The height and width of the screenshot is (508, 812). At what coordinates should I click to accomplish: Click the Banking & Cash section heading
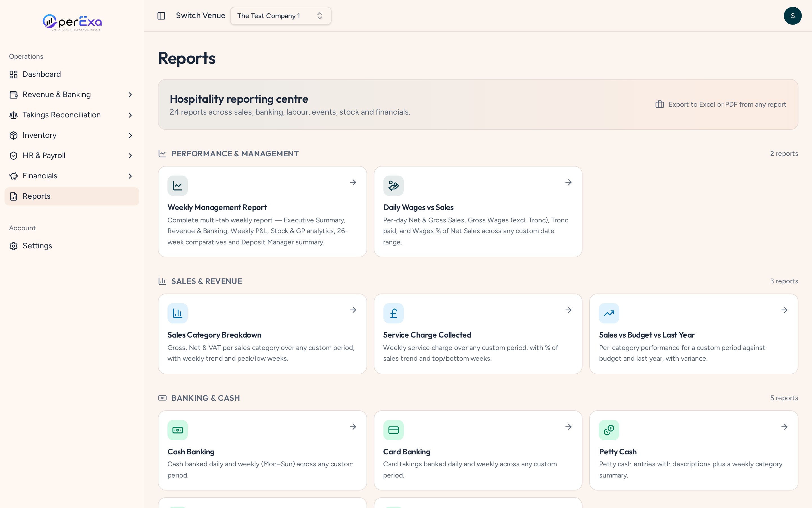(x=206, y=398)
